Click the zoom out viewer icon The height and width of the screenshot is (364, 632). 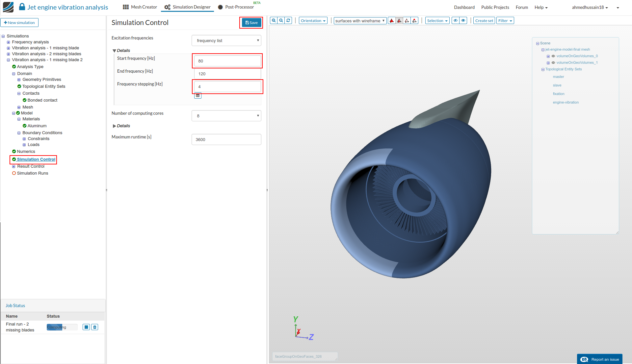[x=281, y=20]
